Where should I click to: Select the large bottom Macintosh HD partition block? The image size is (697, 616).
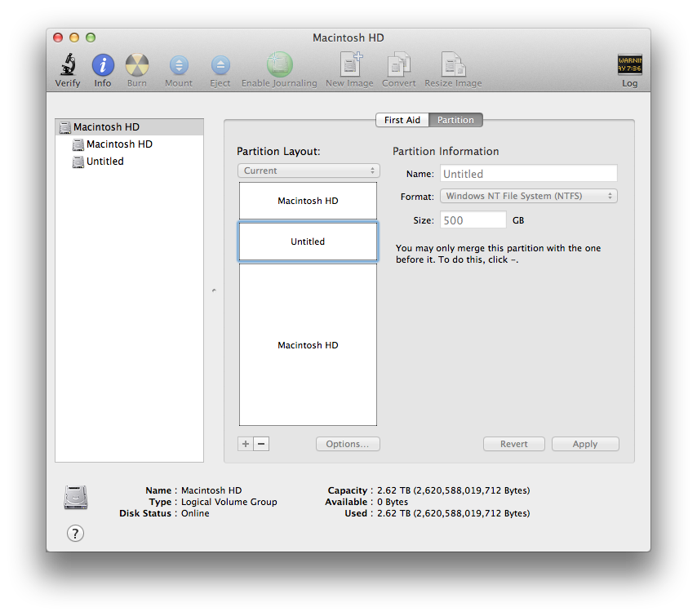[x=308, y=345]
